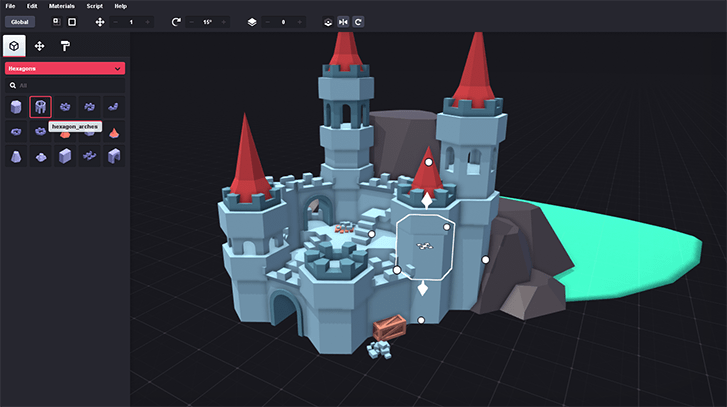
Task: Click the layers stack icon in the toolbar
Action: [251, 21]
